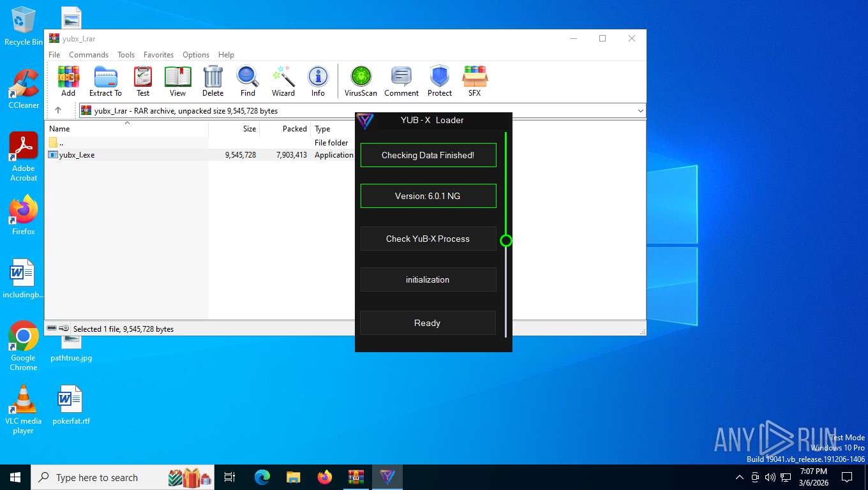The height and width of the screenshot is (490, 868).
Task: Click the Add toolbar icon in WinRAR
Action: click(x=68, y=81)
